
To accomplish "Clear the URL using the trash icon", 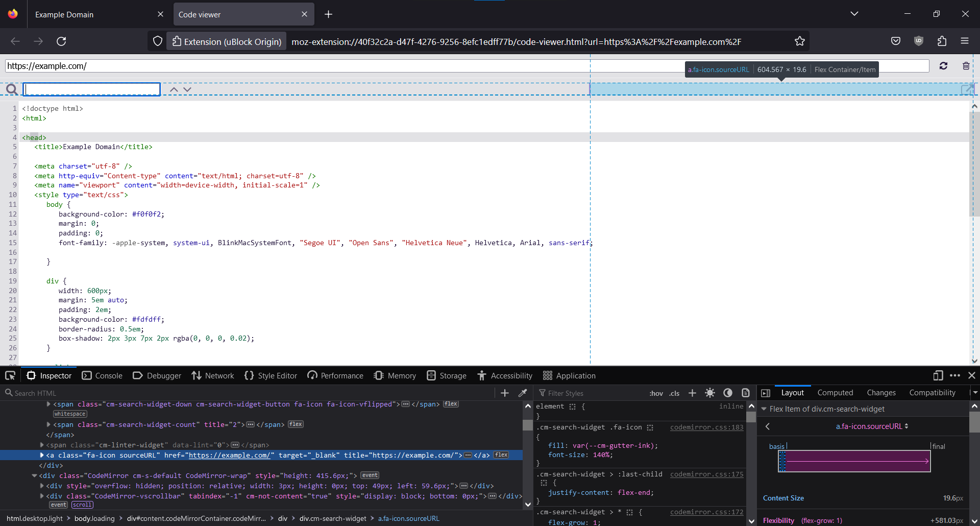I will pos(966,66).
